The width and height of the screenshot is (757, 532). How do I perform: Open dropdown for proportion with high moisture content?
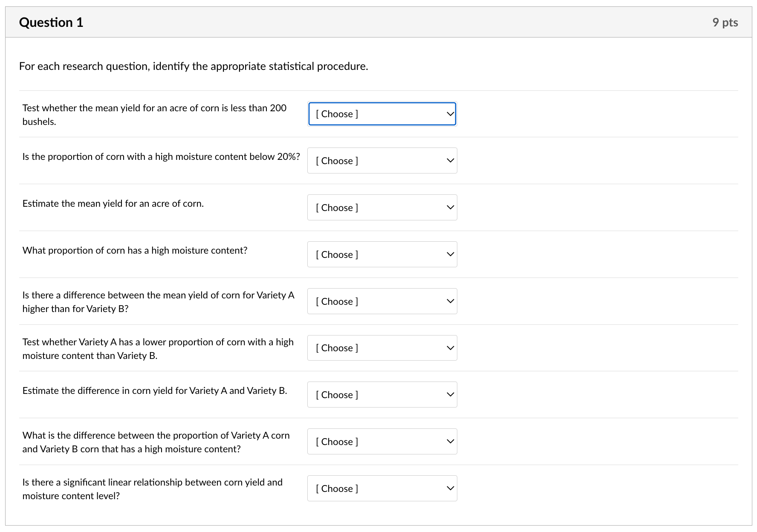tap(382, 254)
